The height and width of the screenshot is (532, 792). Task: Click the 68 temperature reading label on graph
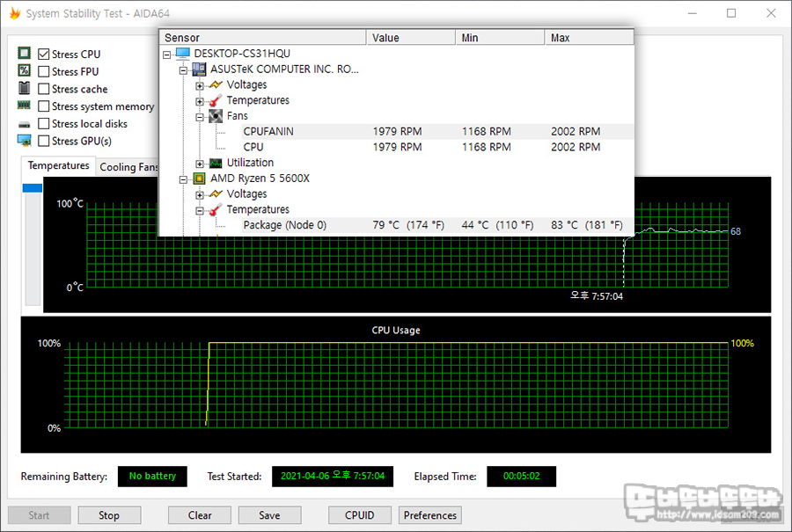[736, 231]
